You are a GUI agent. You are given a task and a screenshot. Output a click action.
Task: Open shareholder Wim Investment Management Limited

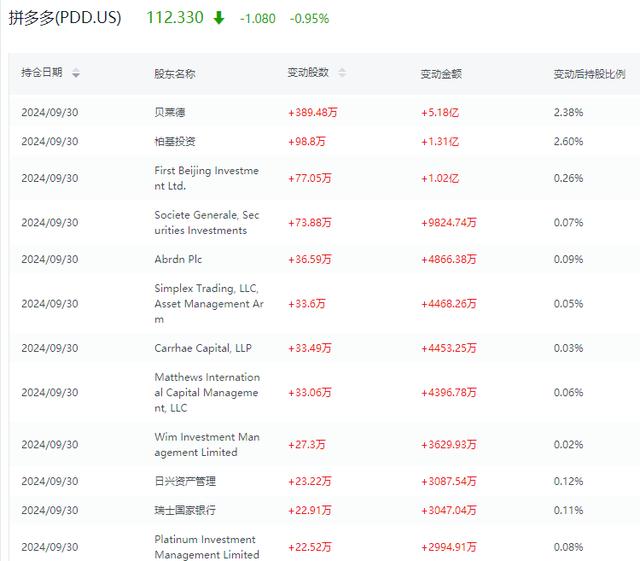point(207,445)
